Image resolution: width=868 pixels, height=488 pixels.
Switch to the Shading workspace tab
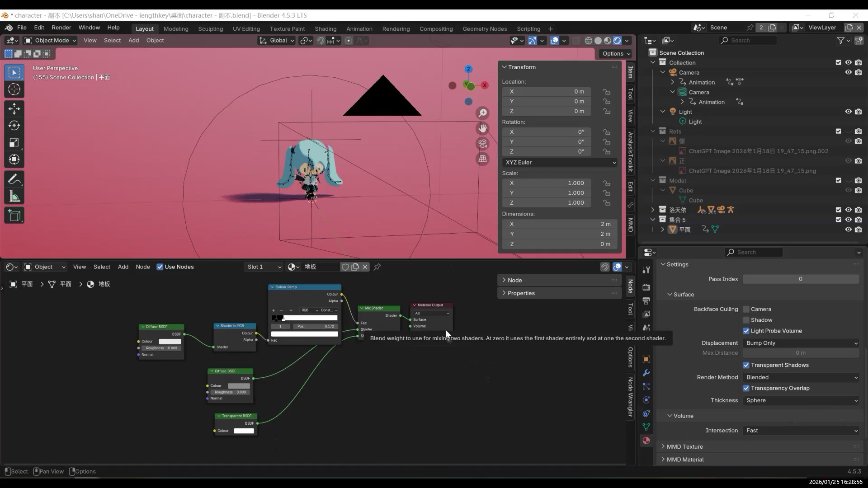point(325,28)
